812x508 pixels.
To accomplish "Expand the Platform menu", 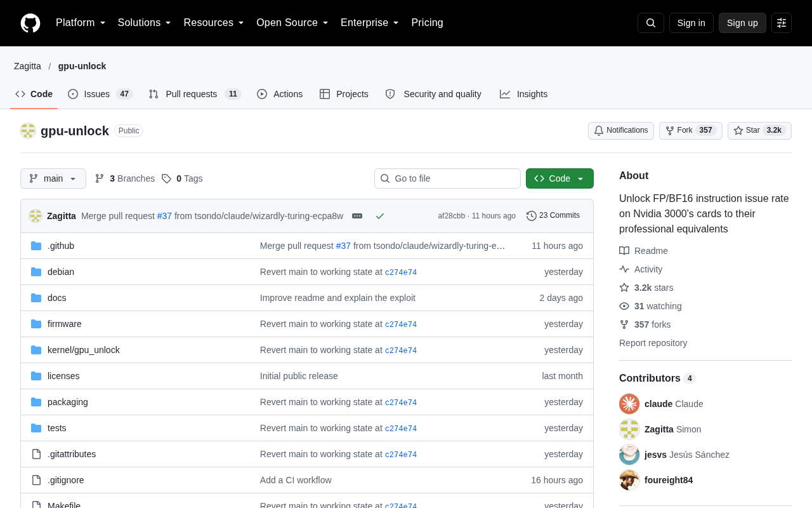I will [81, 23].
